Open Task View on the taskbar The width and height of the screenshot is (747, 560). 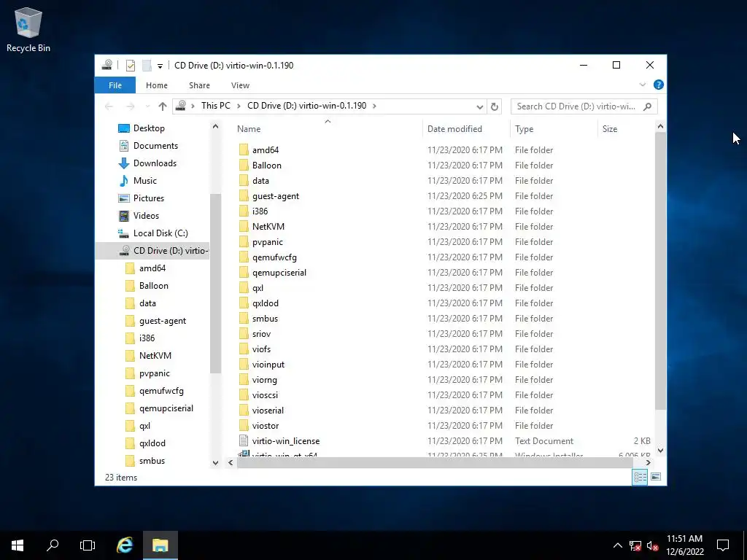click(x=88, y=545)
